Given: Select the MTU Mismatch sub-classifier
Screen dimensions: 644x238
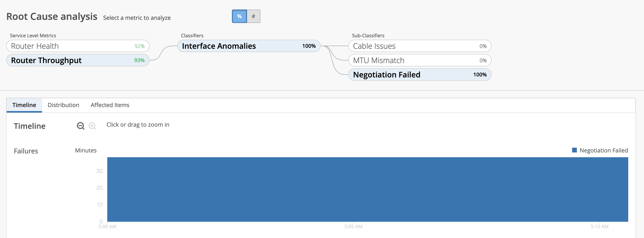Looking at the screenshot, I should [419, 60].
